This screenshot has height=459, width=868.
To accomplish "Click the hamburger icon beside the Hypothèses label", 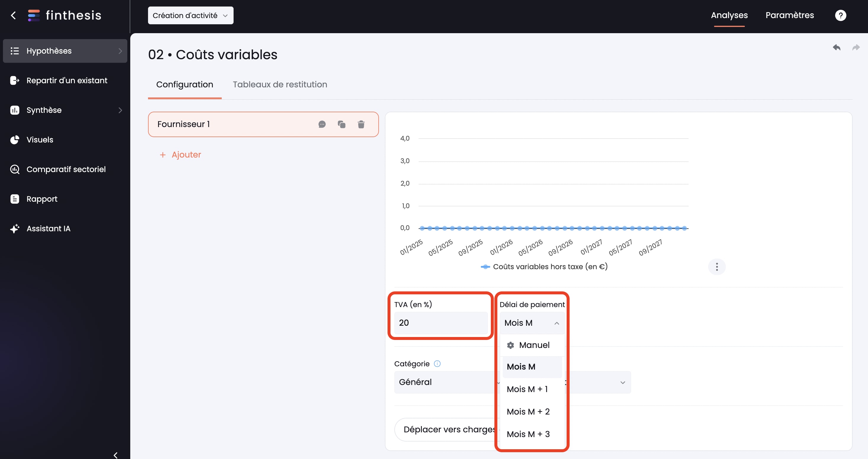I will [15, 51].
